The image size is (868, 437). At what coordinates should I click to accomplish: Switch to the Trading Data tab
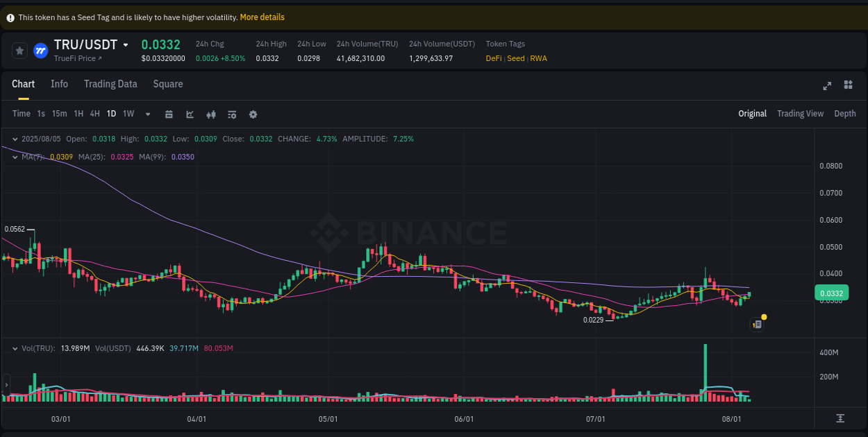110,84
